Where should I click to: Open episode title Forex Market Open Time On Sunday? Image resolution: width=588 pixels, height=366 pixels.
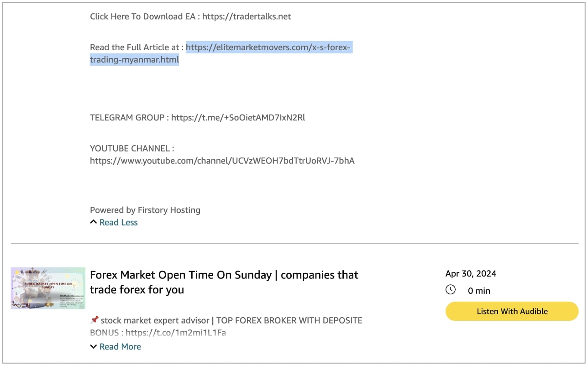click(224, 282)
